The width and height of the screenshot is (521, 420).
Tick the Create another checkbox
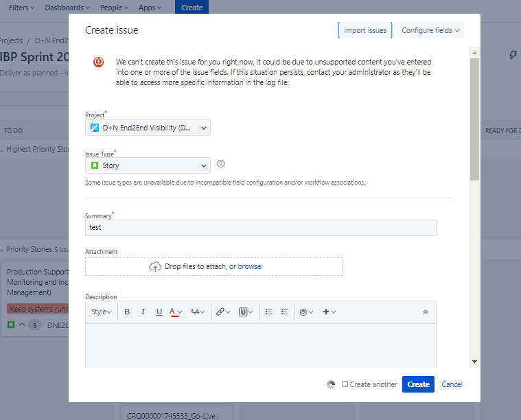(345, 384)
